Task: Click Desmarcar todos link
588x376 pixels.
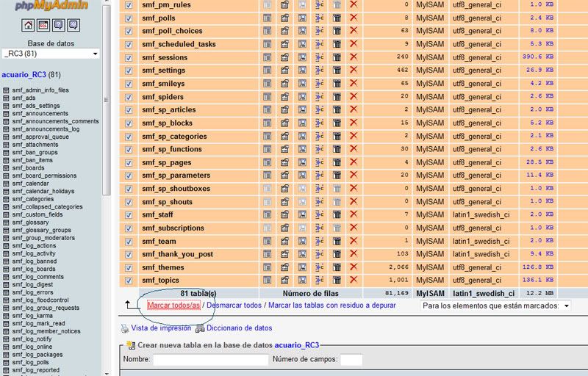Action: [x=234, y=305]
